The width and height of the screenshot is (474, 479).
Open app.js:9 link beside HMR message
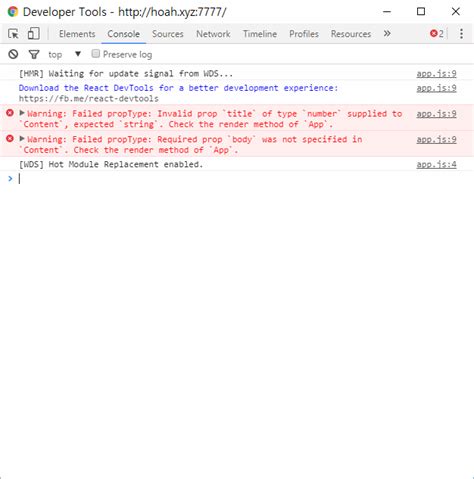(436, 74)
